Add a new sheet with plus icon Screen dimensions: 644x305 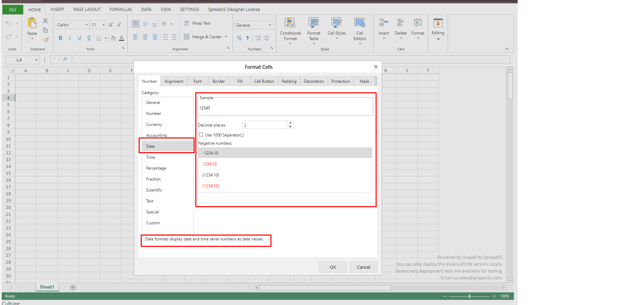pyautogui.click(x=73, y=288)
